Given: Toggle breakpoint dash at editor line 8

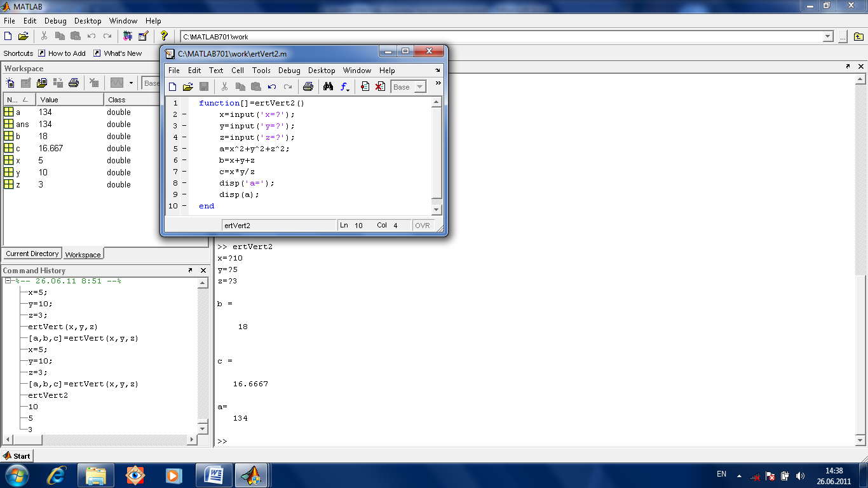Looking at the screenshot, I should pos(184,183).
